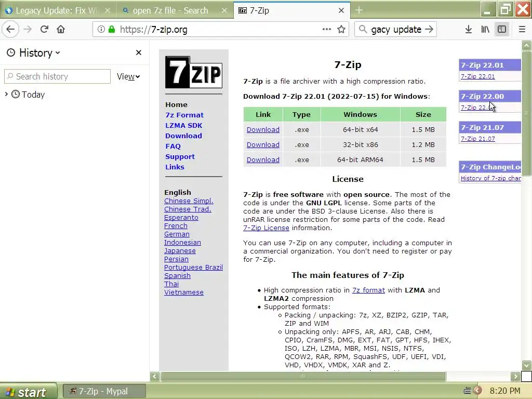Show site information icon in address bar

point(101,29)
